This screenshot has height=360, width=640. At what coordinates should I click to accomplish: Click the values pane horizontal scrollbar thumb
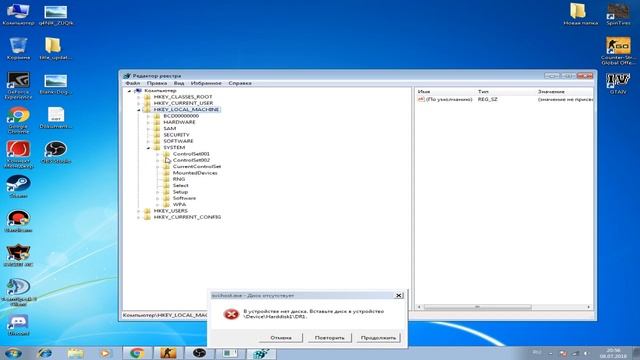tap(477, 307)
